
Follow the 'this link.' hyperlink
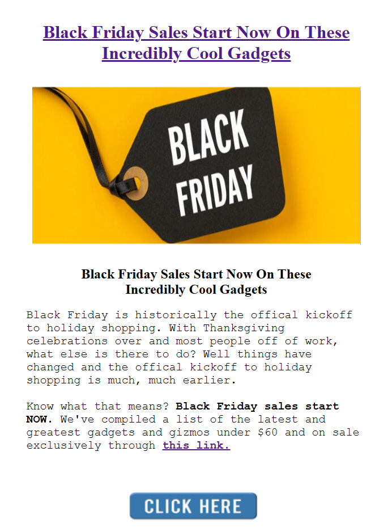coord(196,445)
